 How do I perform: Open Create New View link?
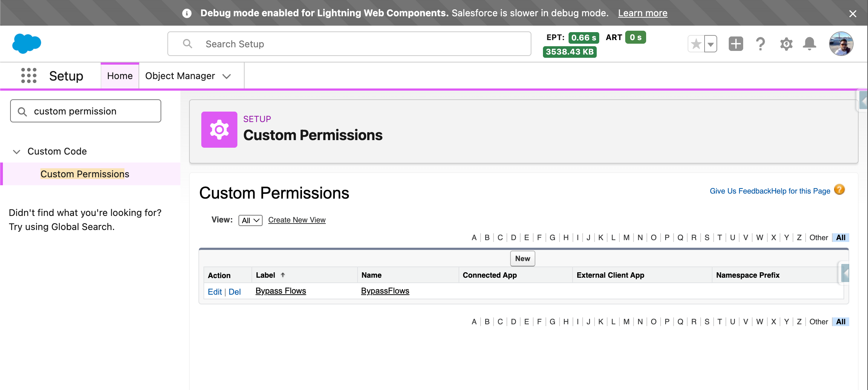297,220
